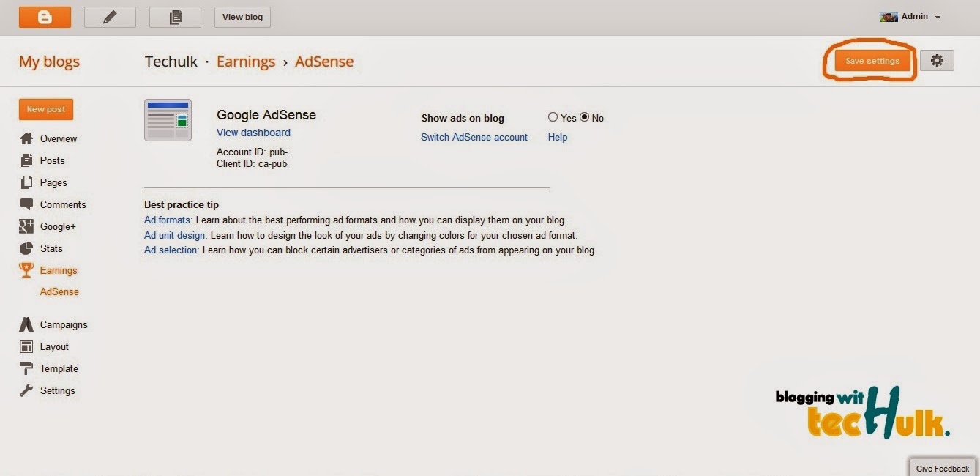Click the Overview house icon
Image resolution: width=980 pixels, height=476 pixels.
point(26,138)
